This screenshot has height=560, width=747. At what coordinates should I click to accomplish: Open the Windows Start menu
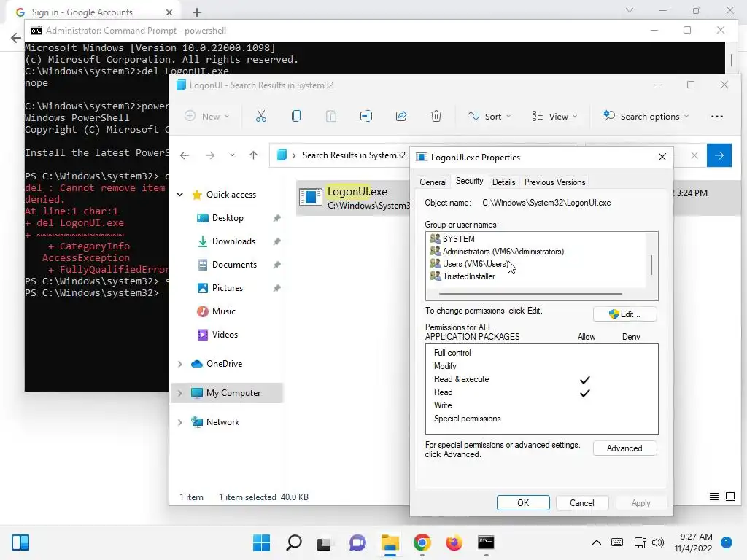(261, 542)
